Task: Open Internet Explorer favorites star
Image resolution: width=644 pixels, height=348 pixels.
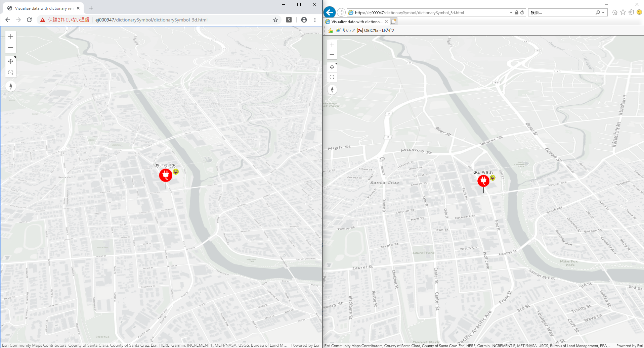Action: [623, 12]
